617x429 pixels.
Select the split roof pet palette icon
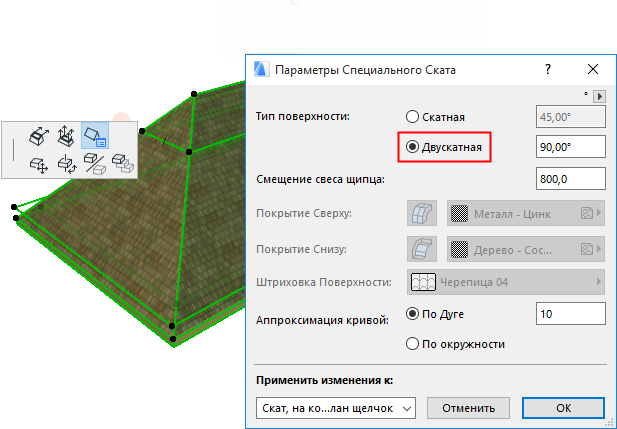[95, 164]
